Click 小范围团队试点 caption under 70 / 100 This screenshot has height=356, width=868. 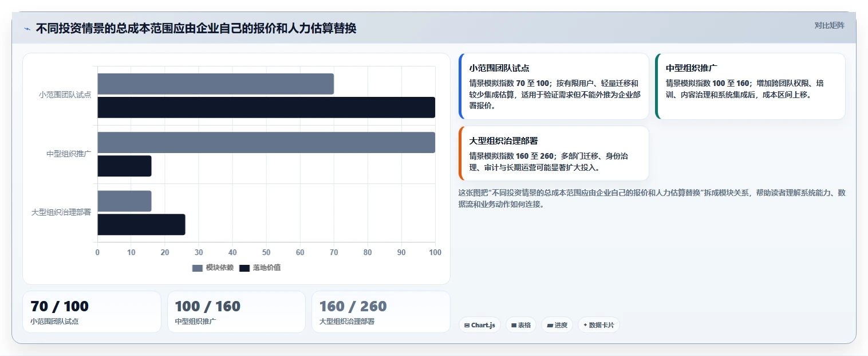pos(54,322)
